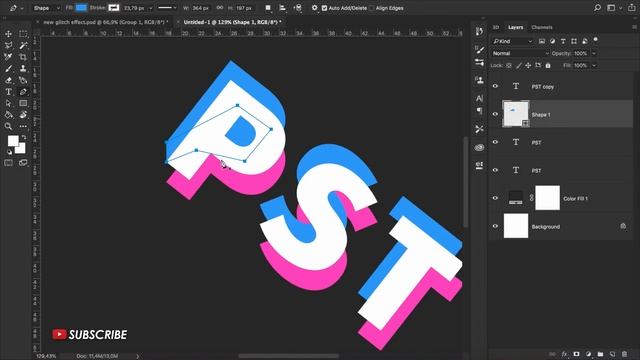This screenshot has height=360, width=640.
Task: Select the Zoom tool
Action: pyautogui.click(x=8, y=127)
